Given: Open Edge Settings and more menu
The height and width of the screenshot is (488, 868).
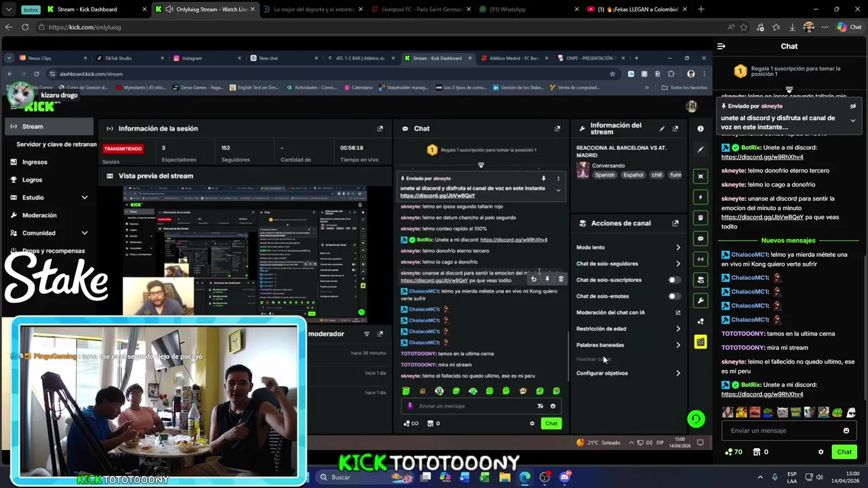Looking at the screenshot, I should point(825,27).
